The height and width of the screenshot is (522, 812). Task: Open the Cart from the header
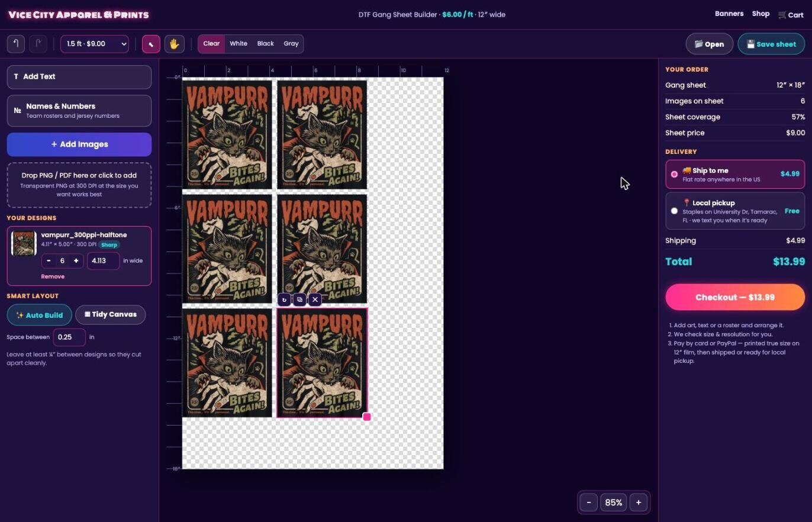pos(791,15)
